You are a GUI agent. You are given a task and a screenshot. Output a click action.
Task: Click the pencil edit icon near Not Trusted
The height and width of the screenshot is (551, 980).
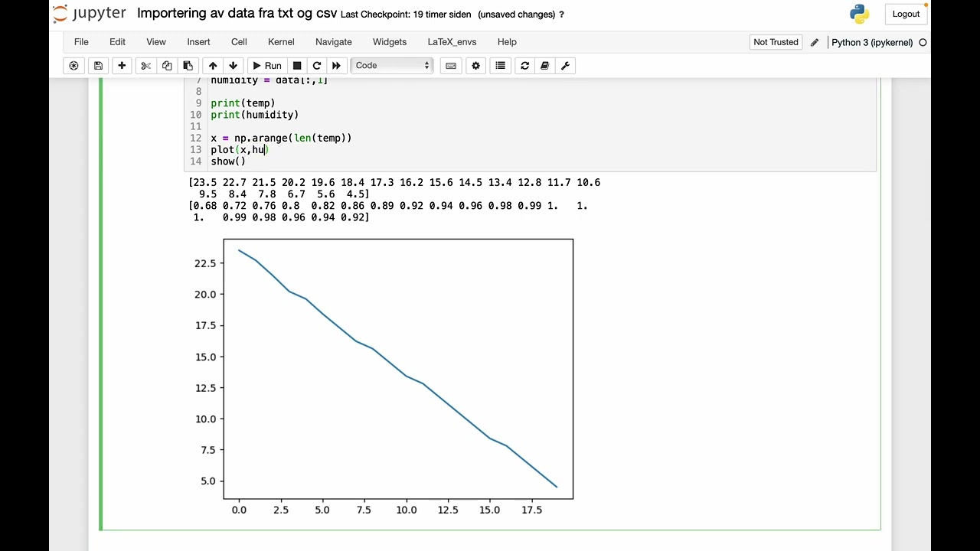click(x=815, y=42)
